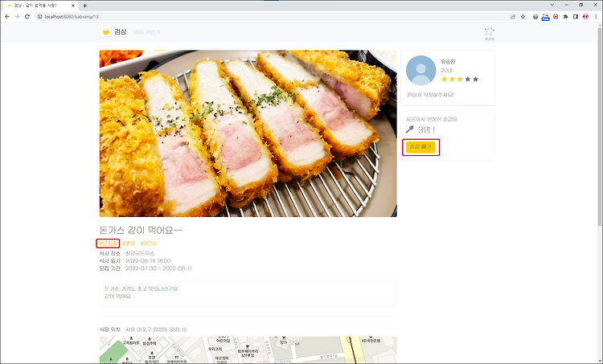
Task: Bookmark this page with the star icon
Action: (x=523, y=17)
